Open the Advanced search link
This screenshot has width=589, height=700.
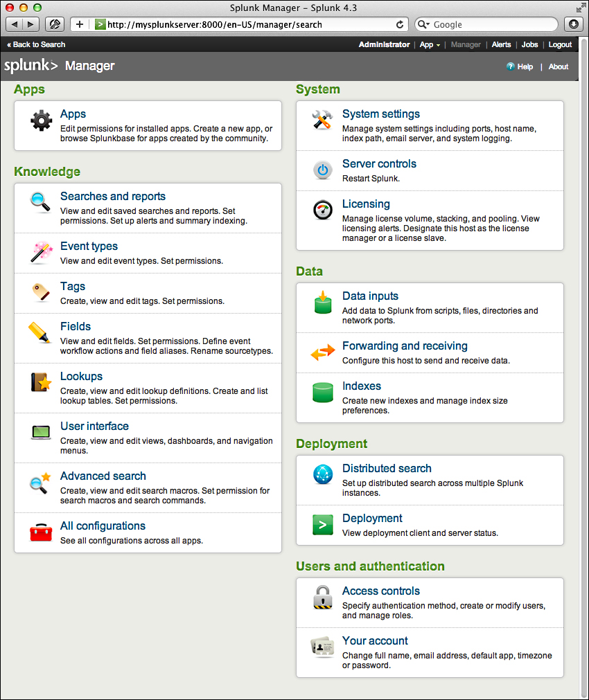[103, 476]
